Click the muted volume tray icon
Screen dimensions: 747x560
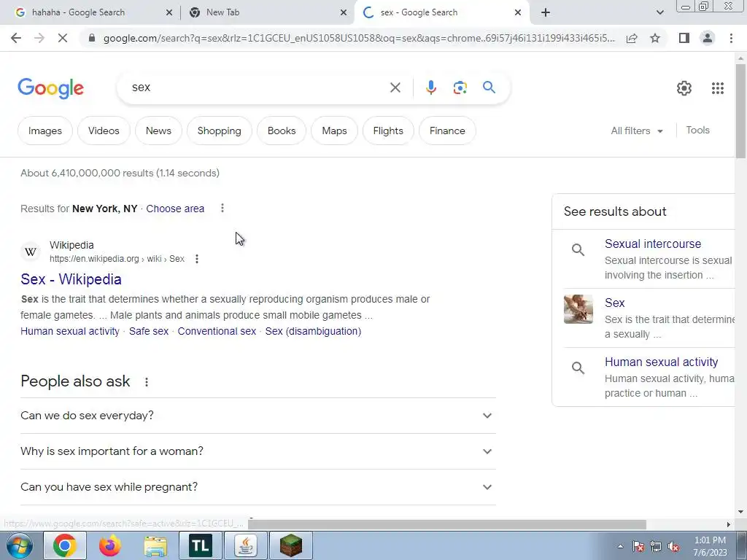pyautogui.click(x=673, y=547)
